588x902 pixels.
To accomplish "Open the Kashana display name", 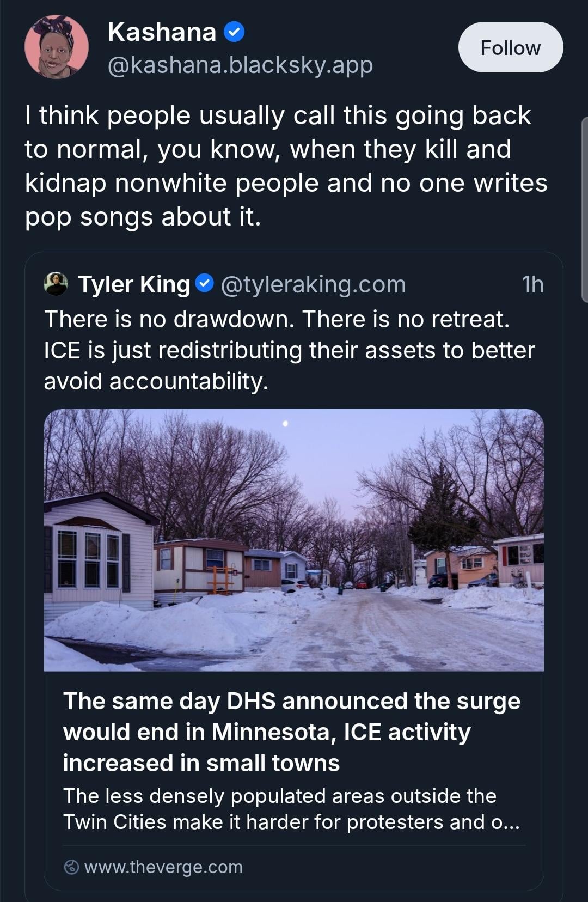I will tap(162, 32).
